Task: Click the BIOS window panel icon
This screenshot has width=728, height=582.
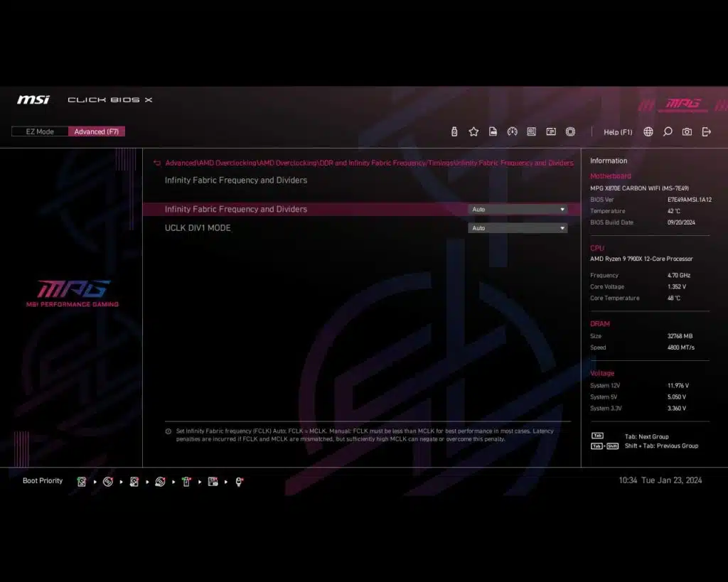Action: pyautogui.click(x=551, y=131)
